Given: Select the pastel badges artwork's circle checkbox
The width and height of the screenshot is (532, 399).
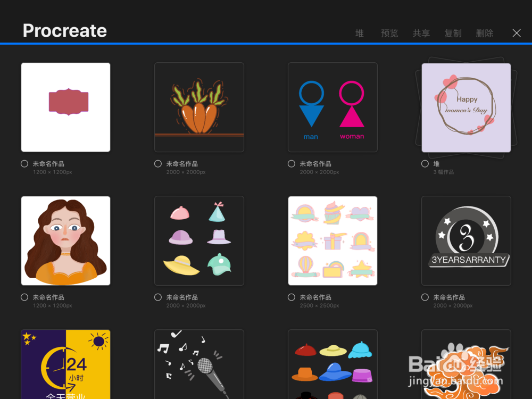Looking at the screenshot, I should pyautogui.click(x=292, y=297).
